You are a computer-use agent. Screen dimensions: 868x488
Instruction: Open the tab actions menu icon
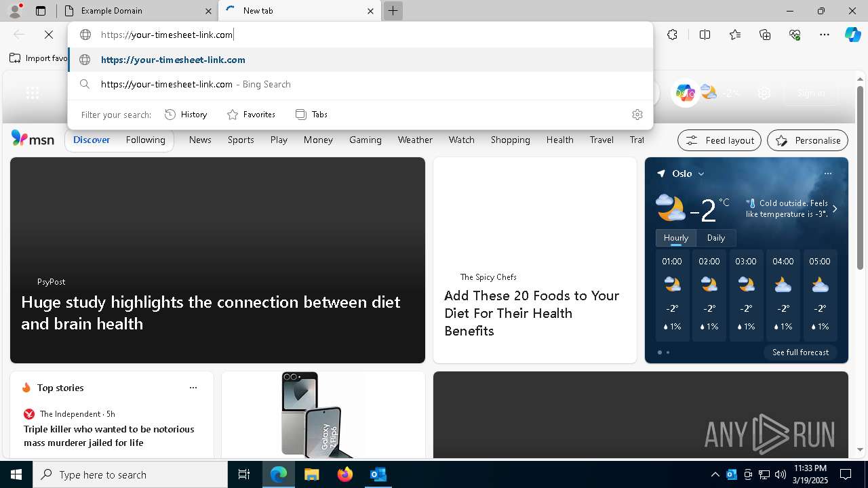41,11
